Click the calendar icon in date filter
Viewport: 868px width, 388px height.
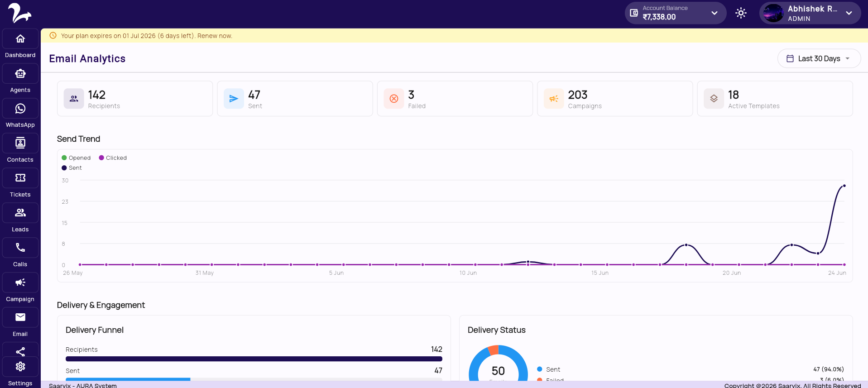coord(790,58)
